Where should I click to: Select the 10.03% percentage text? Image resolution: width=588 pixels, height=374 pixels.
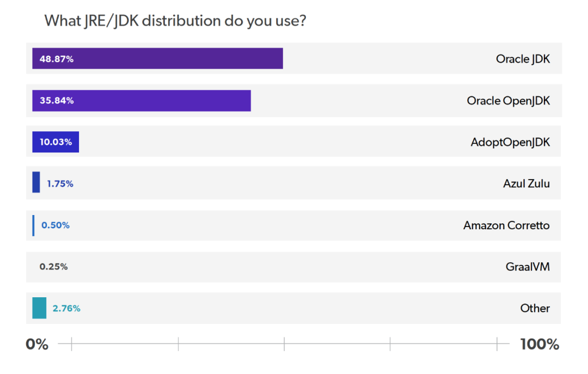point(56,142)
